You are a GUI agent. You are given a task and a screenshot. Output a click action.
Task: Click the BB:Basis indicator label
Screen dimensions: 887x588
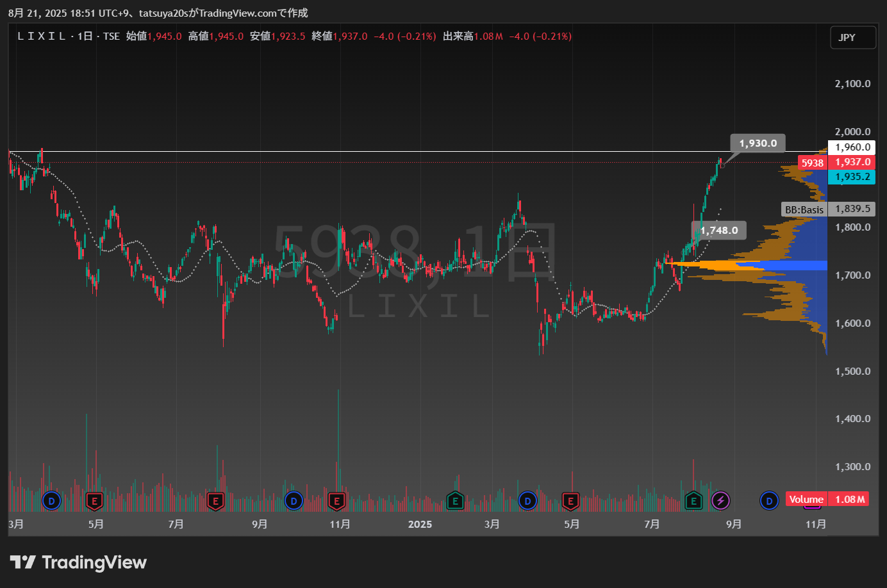point(804,209)
